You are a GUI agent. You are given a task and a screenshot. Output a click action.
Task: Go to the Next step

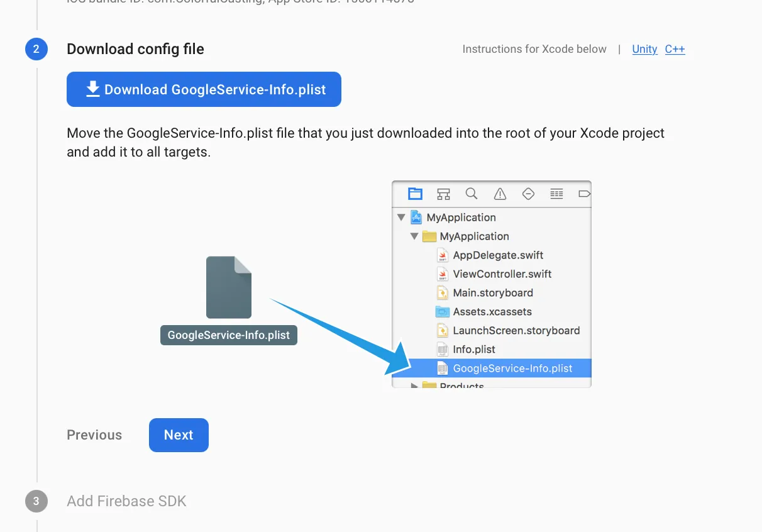[179, 435]
